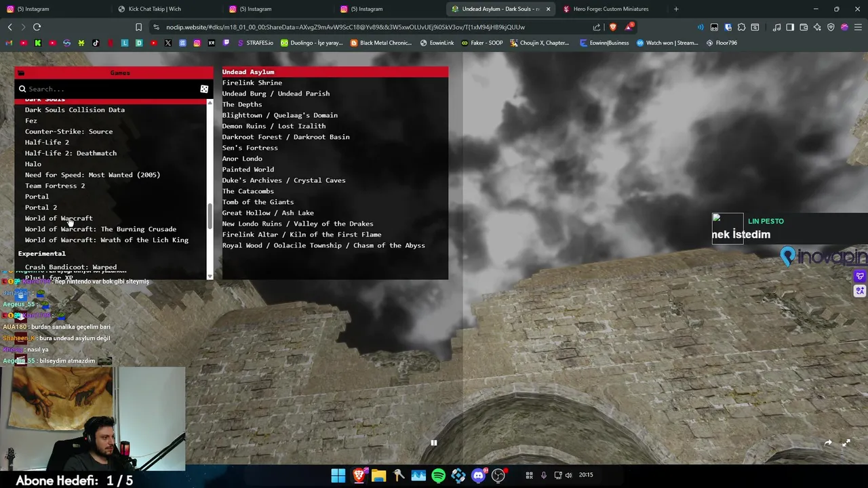This screenshot has height=488, width=868.
Task: Open the Black Metal Chronic bookmark
Action: click(x=381, y=43)
